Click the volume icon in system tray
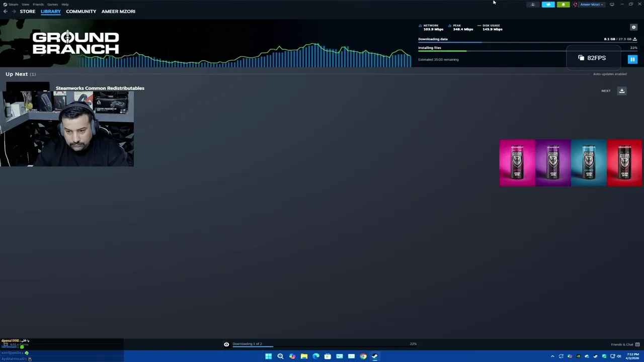Screen dimensions: 644x362 pyautogui.click(x=619, y=356)
